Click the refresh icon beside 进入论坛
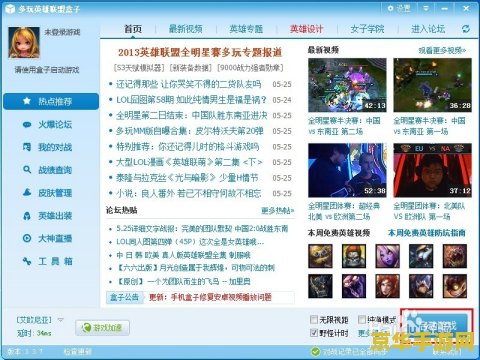The width and height of the screenshot is (480, 360). [x=466, y=29]
